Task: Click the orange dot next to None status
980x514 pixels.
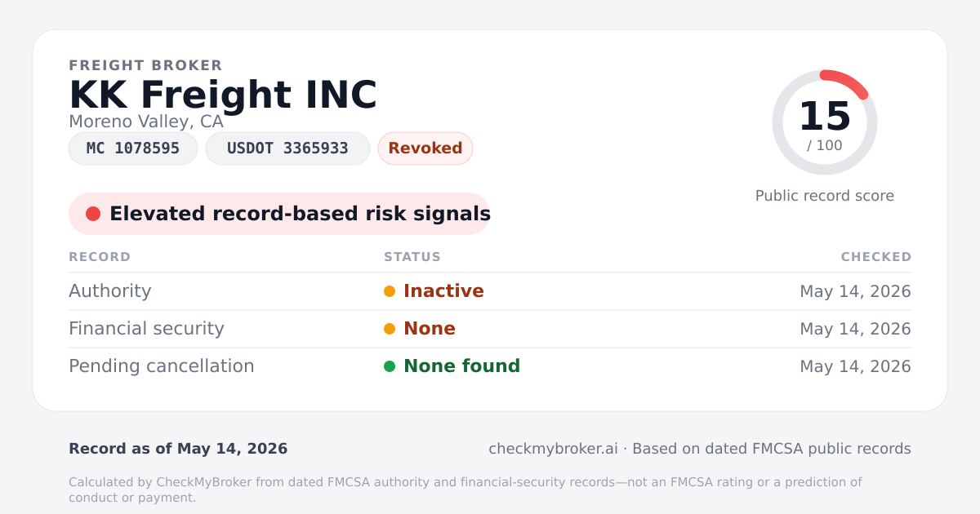Action: coord(390,329)
